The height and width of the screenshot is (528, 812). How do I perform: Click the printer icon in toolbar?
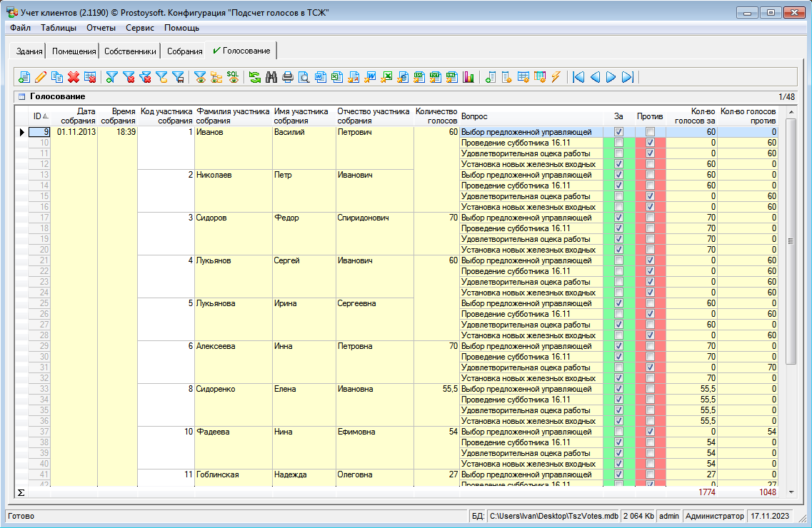click(288, 77)
